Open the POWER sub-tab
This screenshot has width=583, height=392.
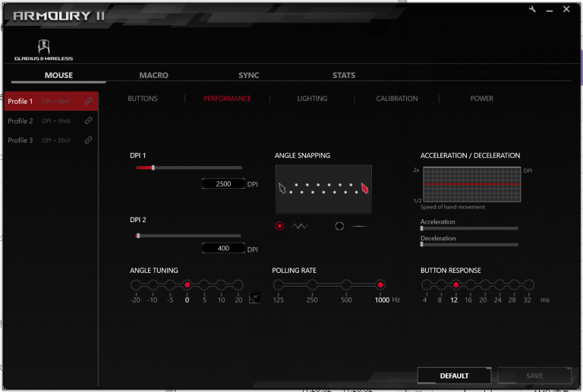pos(481,99)
